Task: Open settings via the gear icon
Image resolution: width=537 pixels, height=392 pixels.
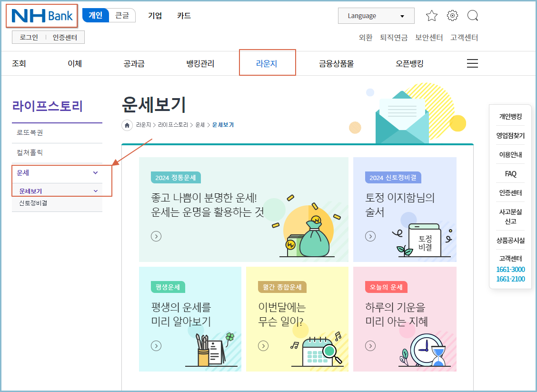Action: (x=452, y=15)
